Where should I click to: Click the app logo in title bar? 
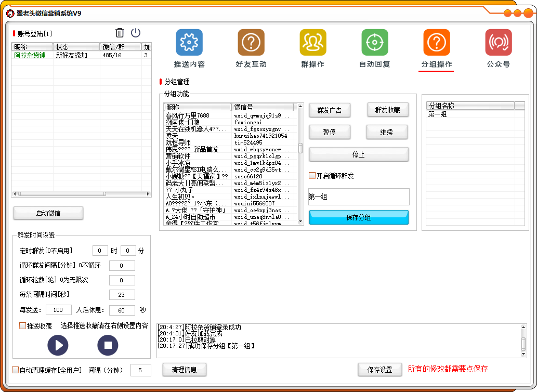(x=10, y=14)
